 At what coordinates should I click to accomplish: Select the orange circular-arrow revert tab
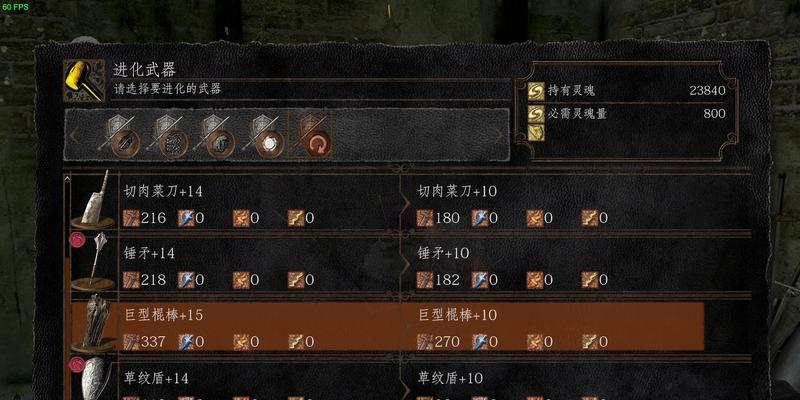[311, 135]
